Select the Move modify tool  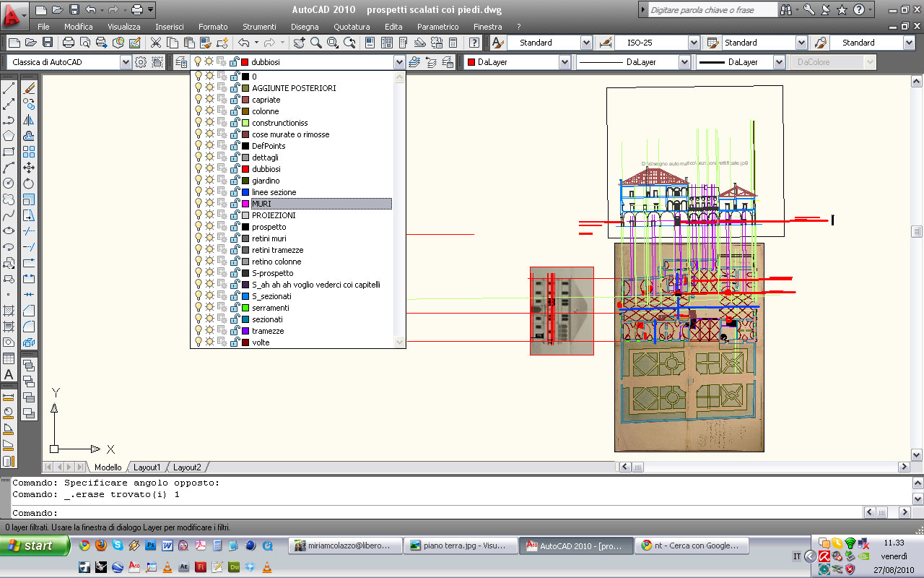[29, 168]
